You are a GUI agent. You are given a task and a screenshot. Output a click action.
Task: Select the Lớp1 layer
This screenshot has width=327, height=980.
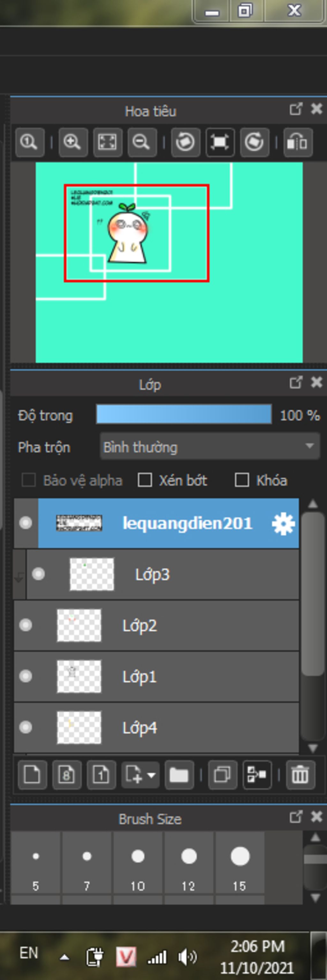156,677
